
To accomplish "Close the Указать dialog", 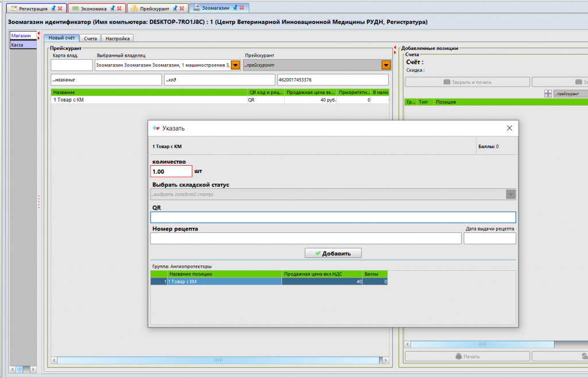I will tap(509, 128).
